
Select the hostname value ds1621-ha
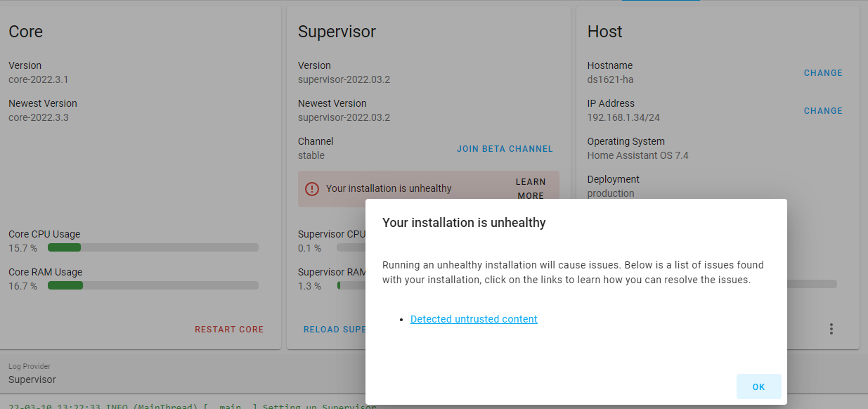tap(611, 79)
